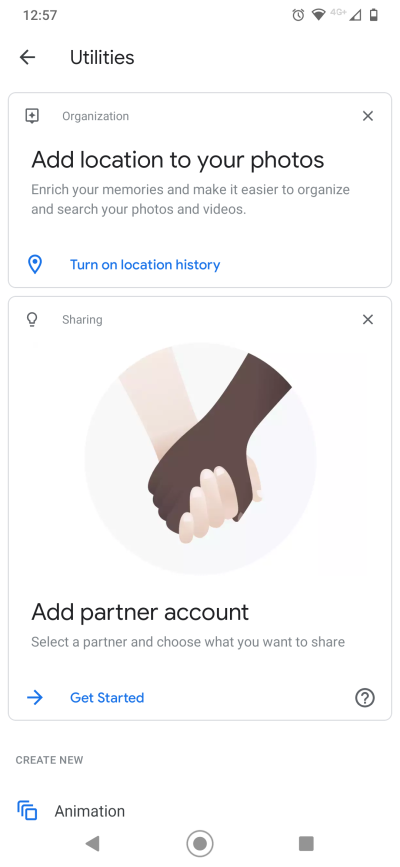Tap the blue location pin icon

[x=35, y=264]
